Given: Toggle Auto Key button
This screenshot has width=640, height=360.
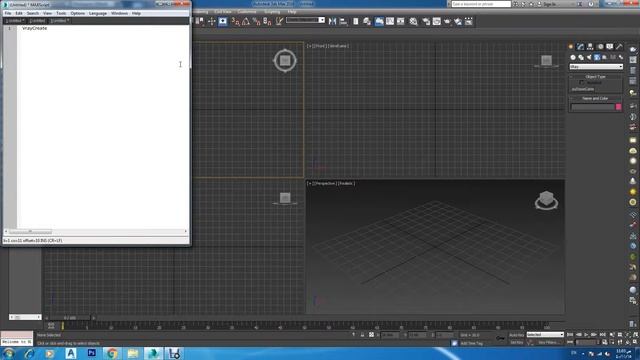Looking at the screenshot, I should tap(516, 335).
